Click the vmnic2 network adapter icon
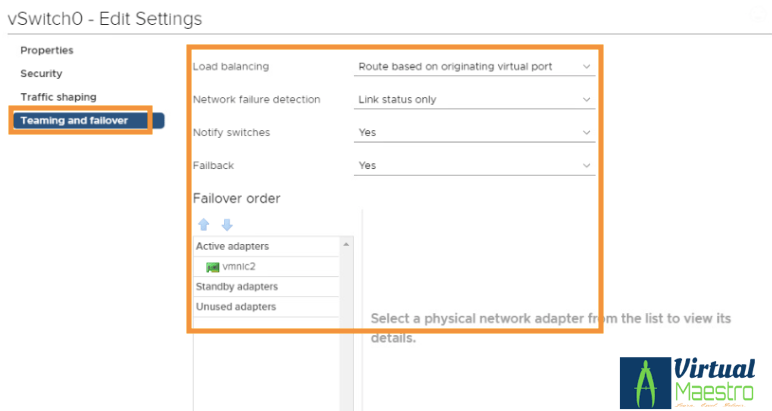This screenshot has height=411, width=772. point(212,267)
